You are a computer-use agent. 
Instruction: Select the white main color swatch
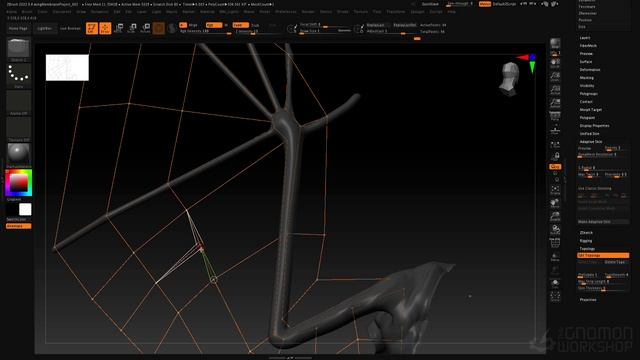pyautogui.click(x=25, y=209)
